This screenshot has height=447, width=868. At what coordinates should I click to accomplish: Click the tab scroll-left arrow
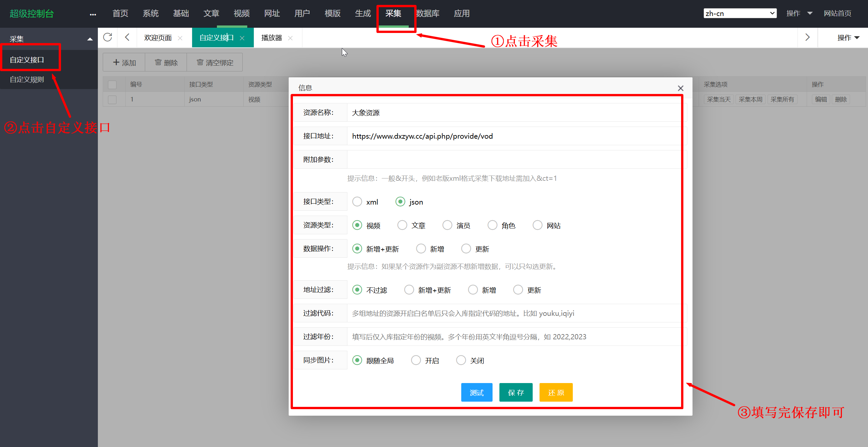(127, 37)
